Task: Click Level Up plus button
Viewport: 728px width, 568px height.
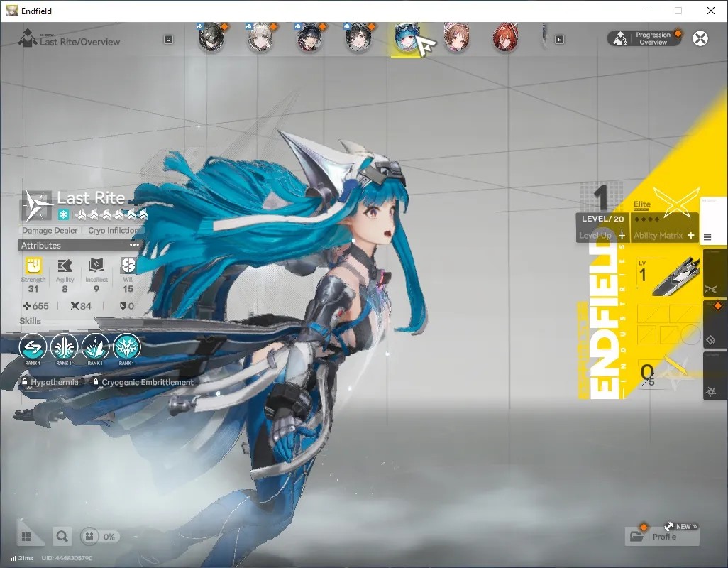Action: point(622,236)
